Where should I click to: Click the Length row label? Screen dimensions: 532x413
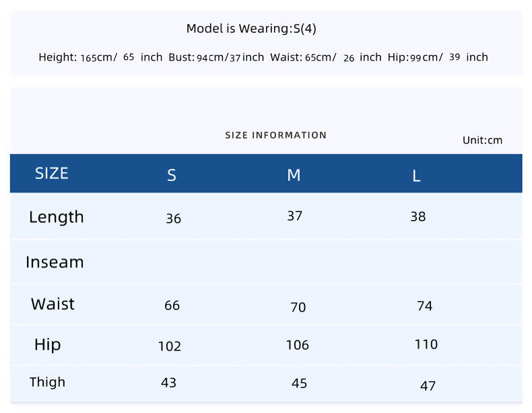coord(57,217)
